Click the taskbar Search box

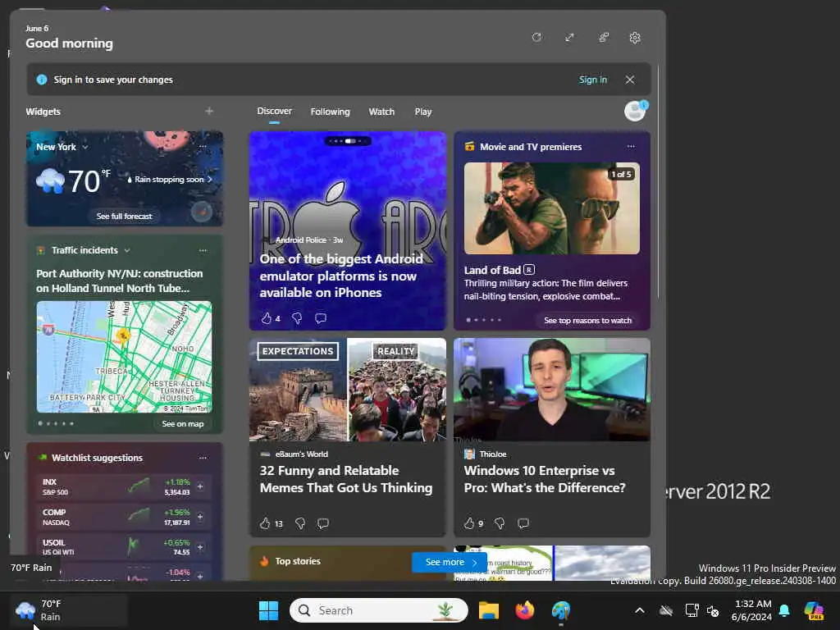coord(379,610)
